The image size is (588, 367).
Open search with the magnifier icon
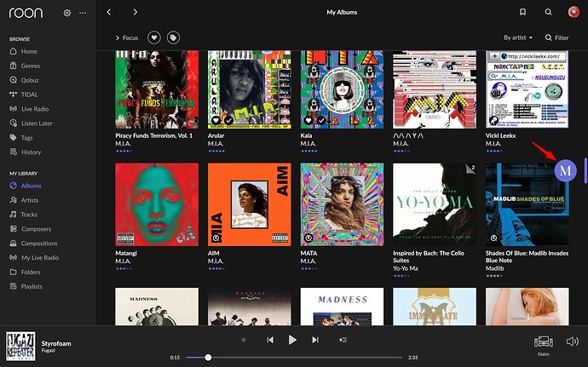548,13
